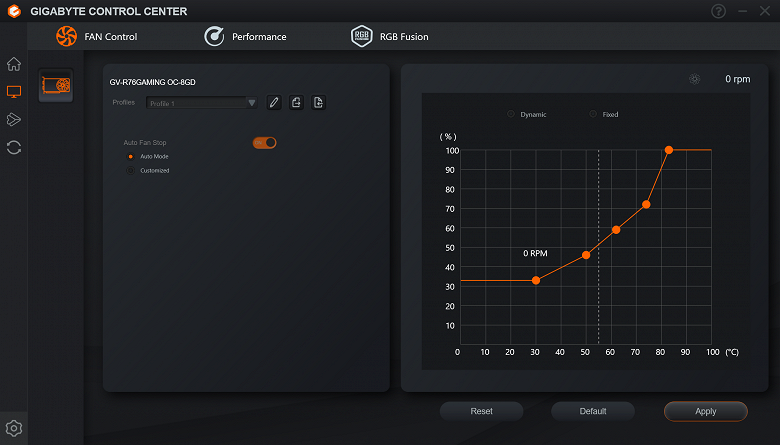Click the orange fan icon in header

[66, 36]
